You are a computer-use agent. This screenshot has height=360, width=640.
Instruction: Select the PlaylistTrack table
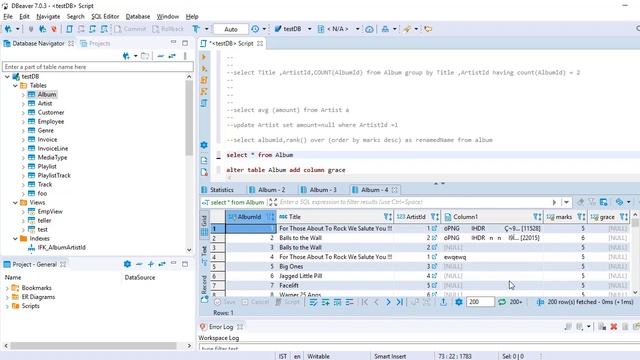pos(54,176)
